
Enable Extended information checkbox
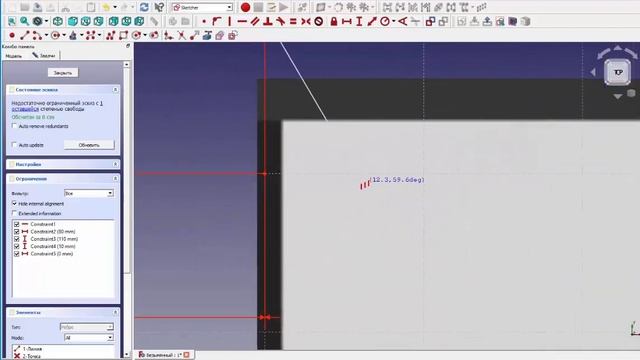[x=14, y=213]
